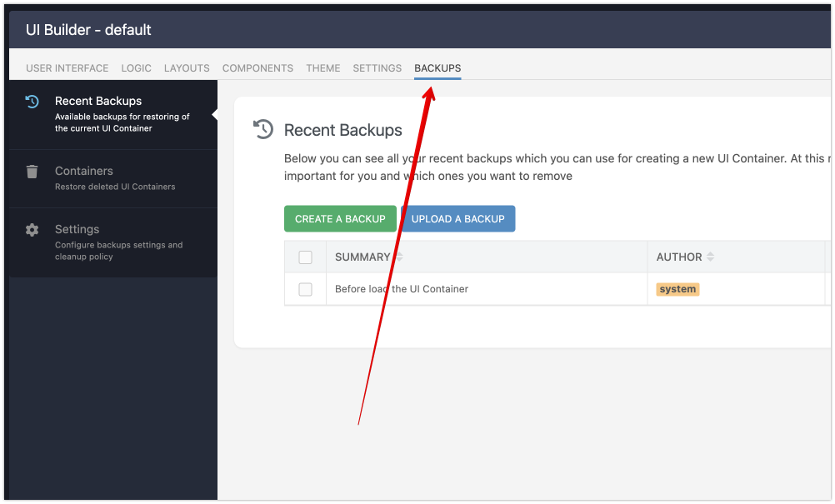Switch to the Logic tab
This screenshot has height=504, width=835.
pos(137,68)
